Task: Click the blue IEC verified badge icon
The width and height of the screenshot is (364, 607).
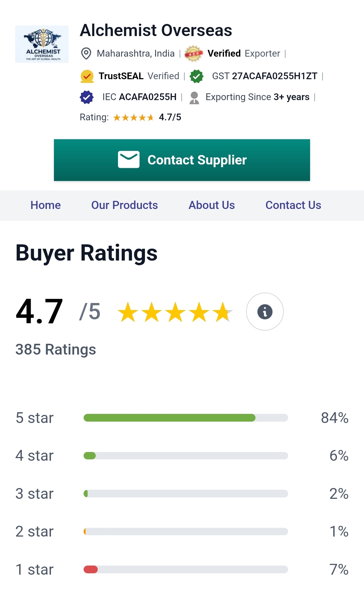Action: [x=87, y=97]
